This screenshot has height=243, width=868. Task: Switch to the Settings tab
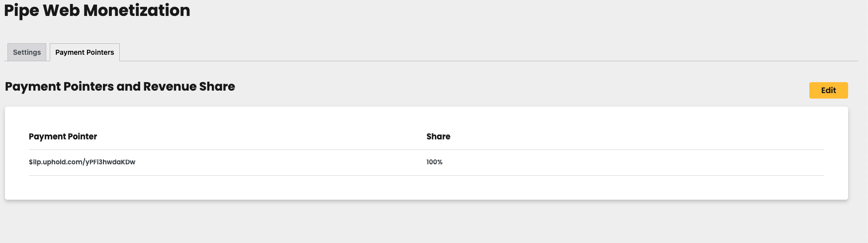(27, 52)
